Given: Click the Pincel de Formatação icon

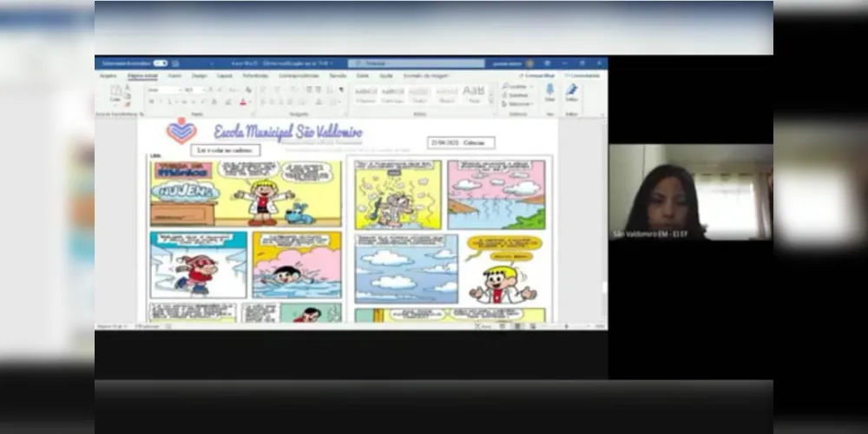Looking at the screenshot, I should (128, 104).
